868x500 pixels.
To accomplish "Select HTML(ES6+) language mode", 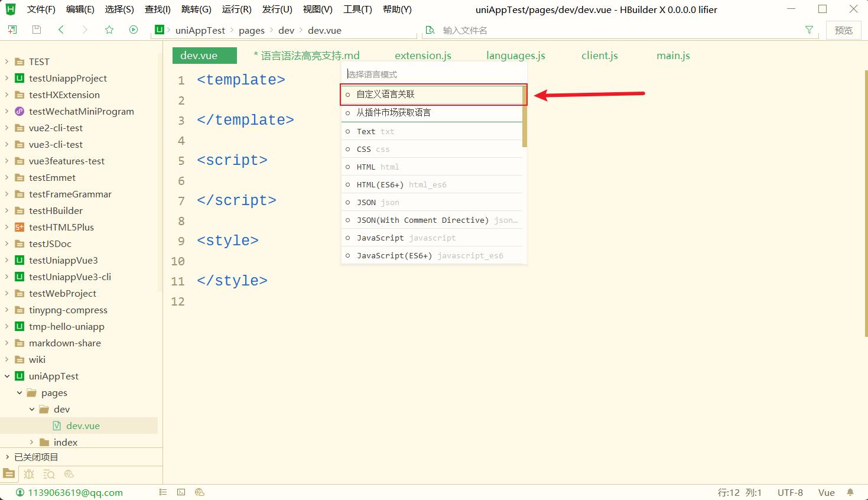I will 432,184.
